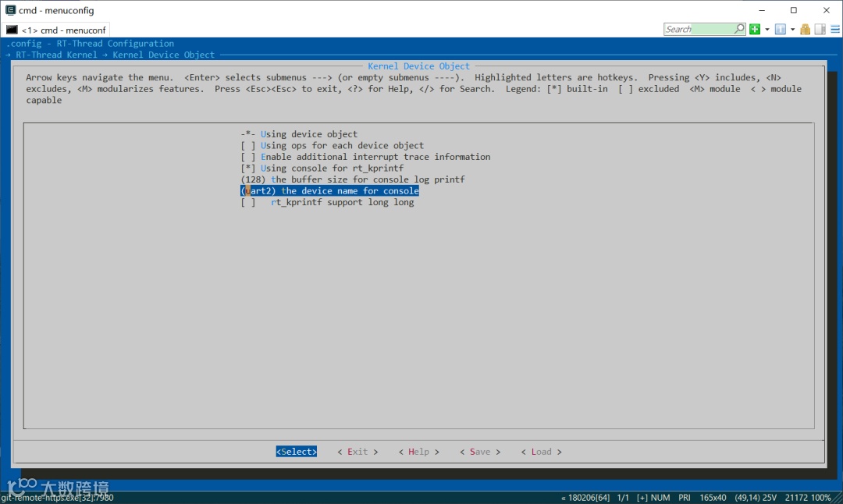Click the green new console plus icon
Image resolution: width=843 pixels, height=504 pixels.
(x=755, y=29)
